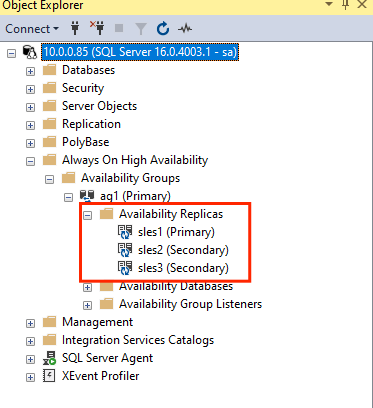Expand the PolyBase folder
373x408 pixels.
point(30,143)
